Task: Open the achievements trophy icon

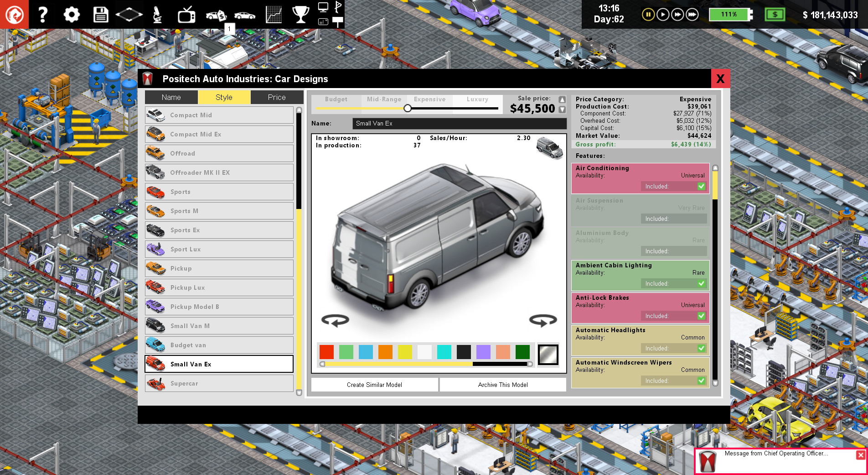Action: coord(300,15)
